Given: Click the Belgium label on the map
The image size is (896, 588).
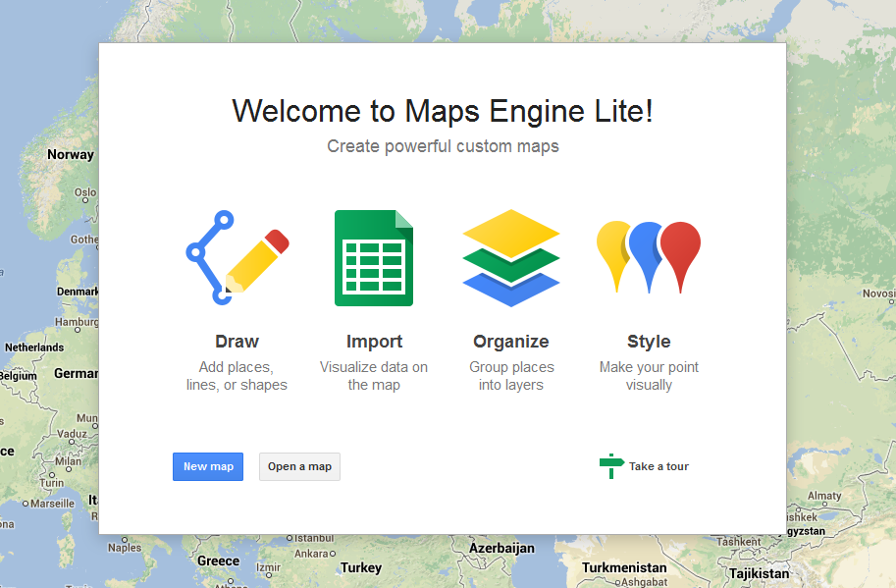Looking at the screenshot, I should 19,375.
